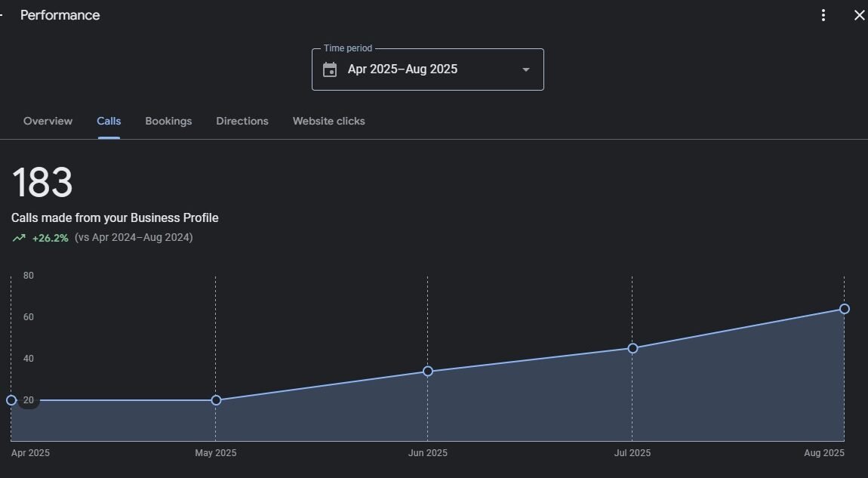Select the Apr 2025–Aug 2025 date range field
Image resolution: width=868 pixels, height=478 pixels.
(402, 69)
